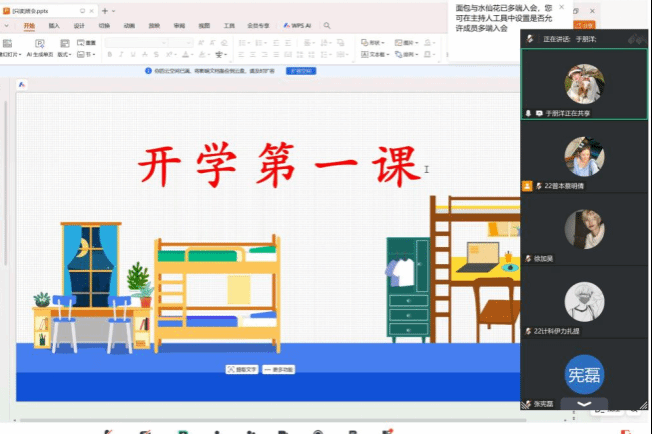Switch to the 插入 ribbon tab
Viewport: 652px width, 434px height.
pyautogui.click(x=54, y=26)
